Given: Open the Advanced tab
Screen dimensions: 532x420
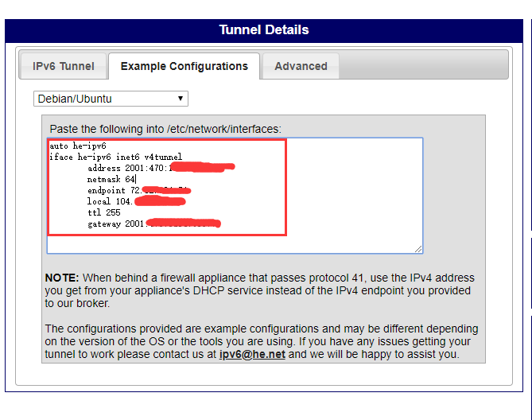Looking at the screenshot, I should pos(301,66).
